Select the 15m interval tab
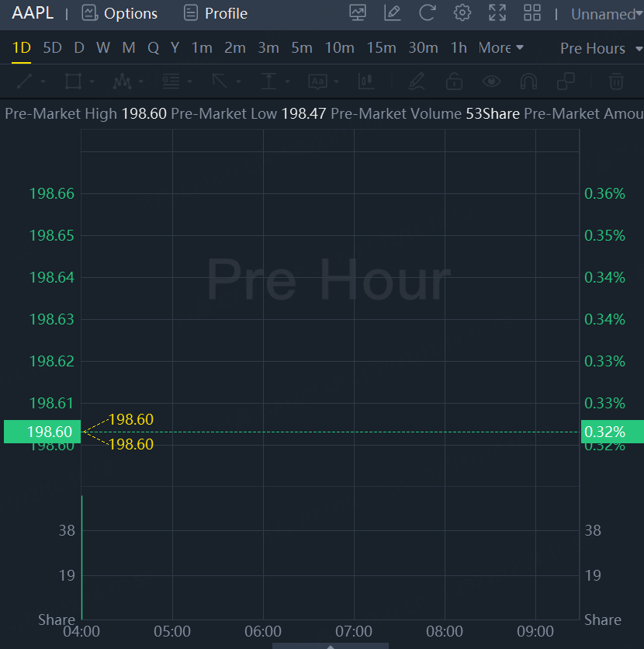The height and width of the screenshot is (649, 644). pos(381,48)
